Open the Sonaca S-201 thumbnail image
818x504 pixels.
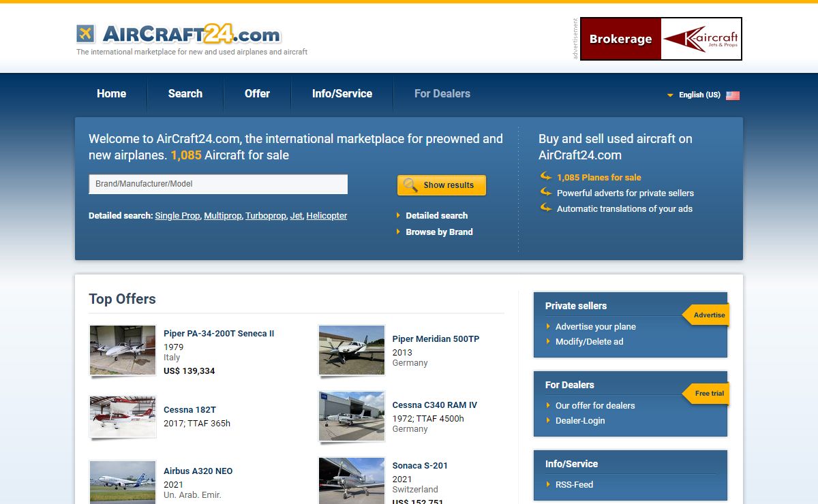pos(352,481)
